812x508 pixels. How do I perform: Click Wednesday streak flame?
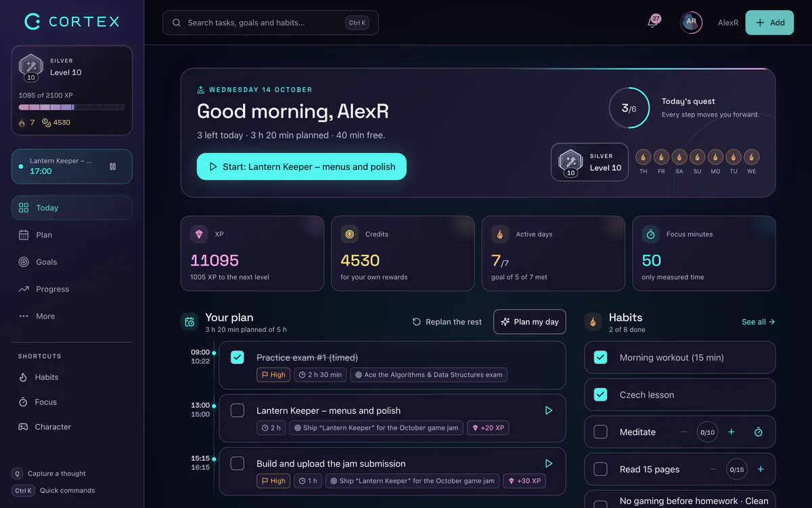pos(751,157)
